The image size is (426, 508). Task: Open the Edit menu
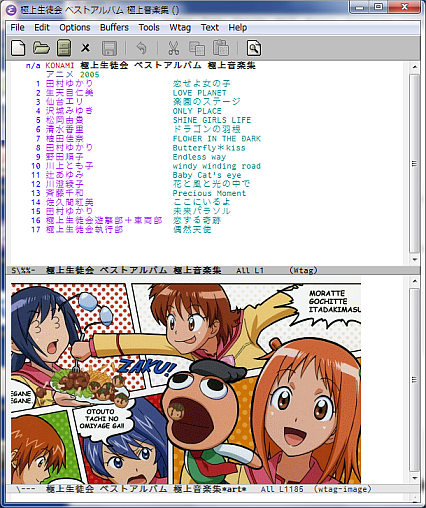click(42, 27)
